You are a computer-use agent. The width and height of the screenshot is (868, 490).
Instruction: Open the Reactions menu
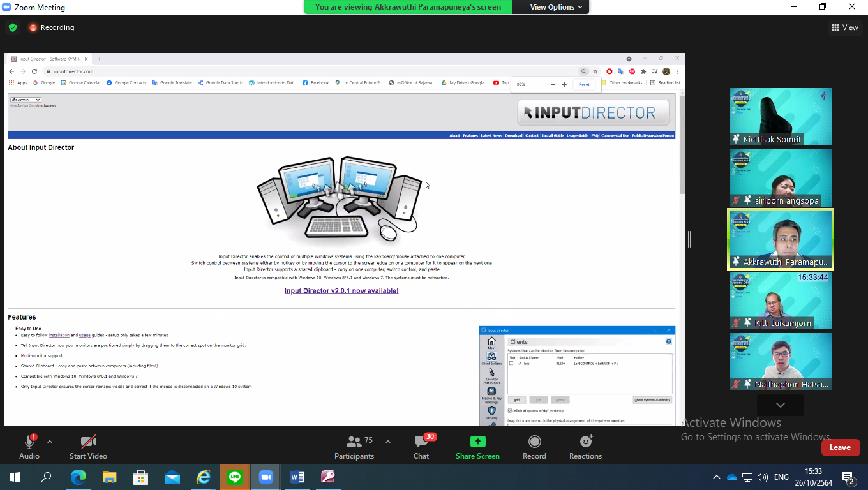coord(585,447)
